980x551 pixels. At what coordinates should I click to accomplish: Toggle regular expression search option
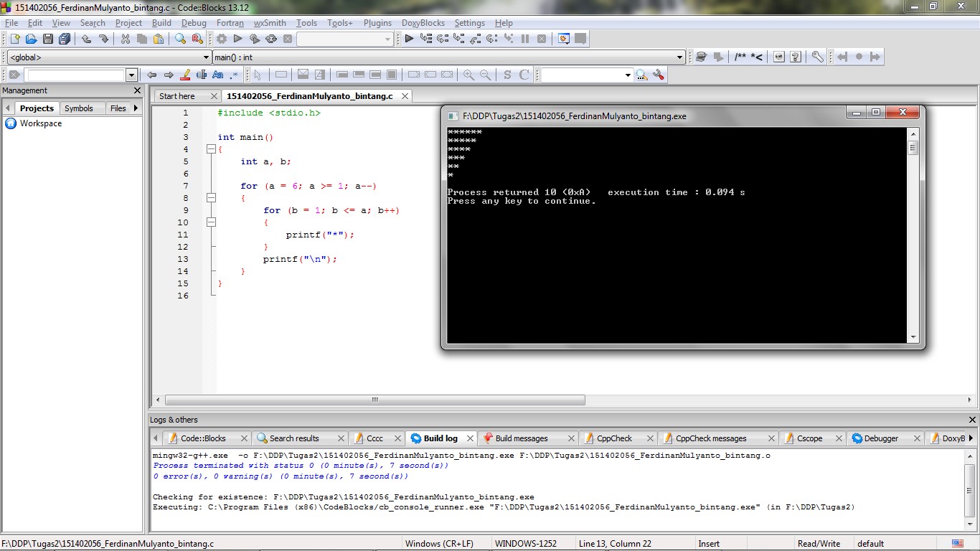click(234, 75)
